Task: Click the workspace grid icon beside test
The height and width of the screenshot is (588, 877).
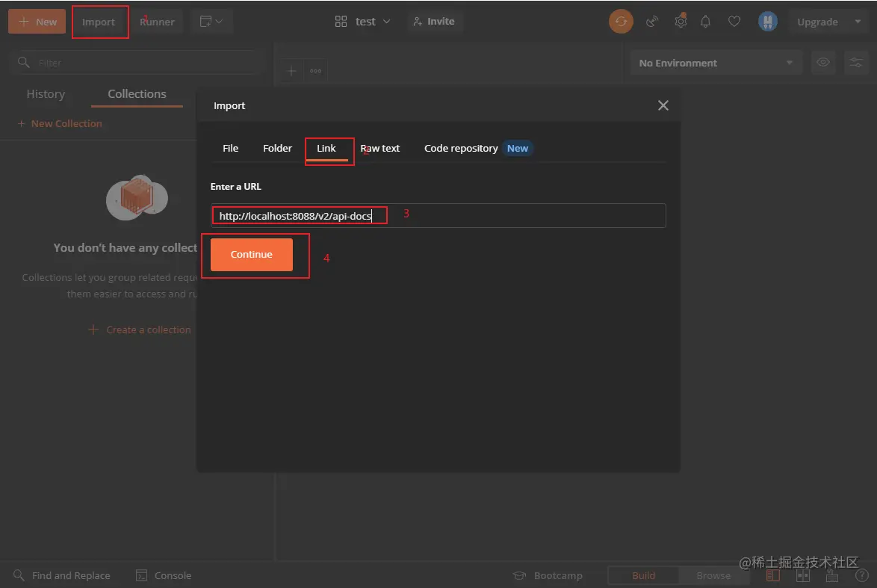Action: point(341,22)
